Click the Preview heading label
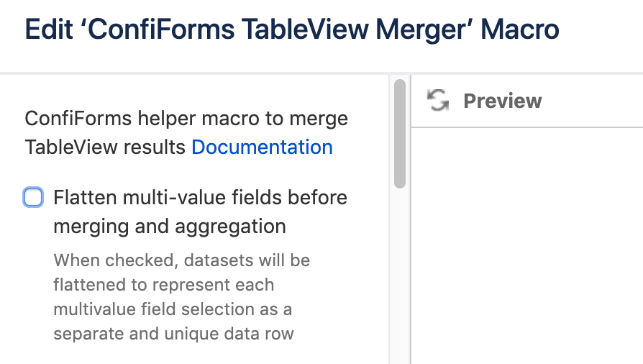This screenshot has width=643, height=364. (502, 101)
